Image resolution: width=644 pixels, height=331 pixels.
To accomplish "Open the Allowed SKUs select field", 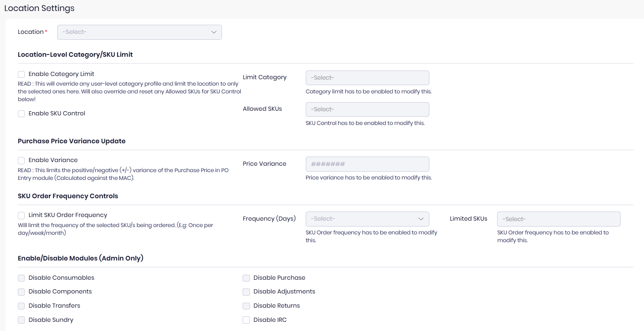I will (367, 109).
